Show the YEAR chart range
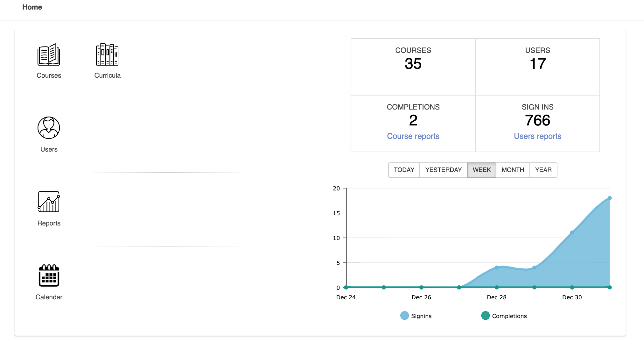Image resolution: width=644 pixels, height=356 pixels. coord(543,170)
